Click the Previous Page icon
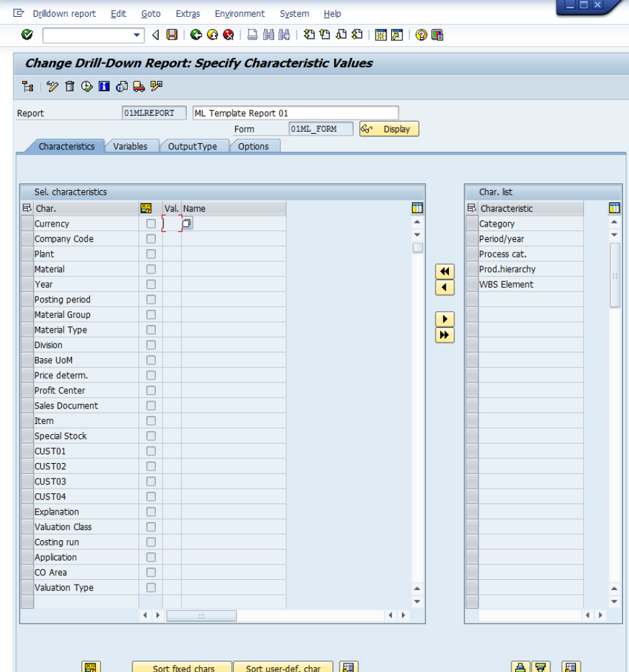This screenshot has width=629, height=672. click(325, 35)
